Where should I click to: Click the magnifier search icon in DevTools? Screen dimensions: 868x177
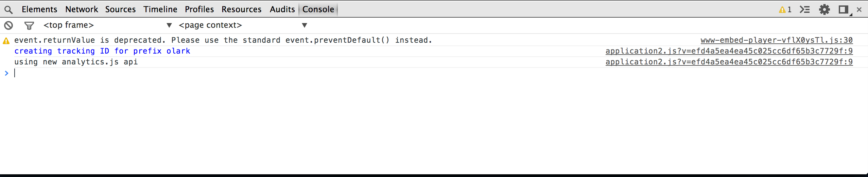point(8,10)
